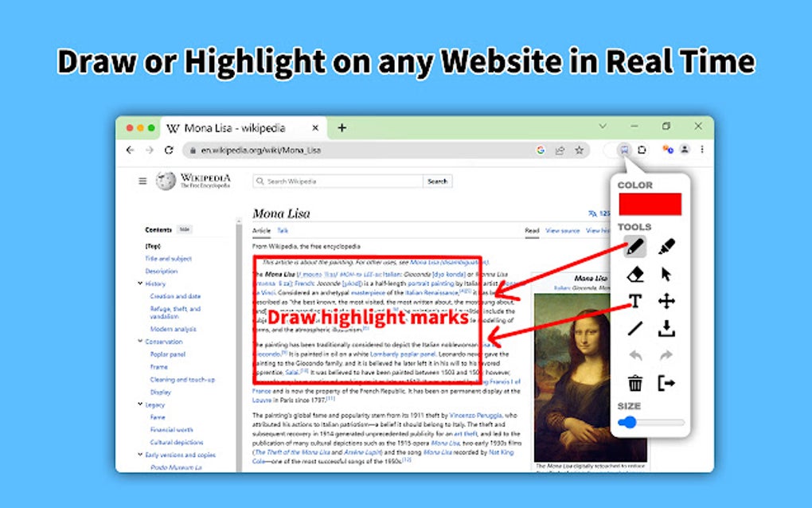Click the Wikipedia Search button
Screen dimensions: 812x508
(x=436, y=181)
